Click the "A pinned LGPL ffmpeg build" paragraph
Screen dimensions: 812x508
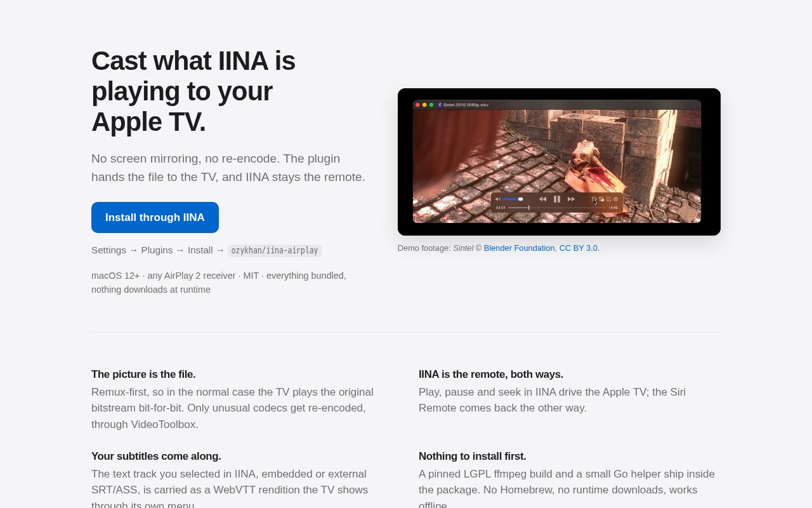click(x=566, y=490)
